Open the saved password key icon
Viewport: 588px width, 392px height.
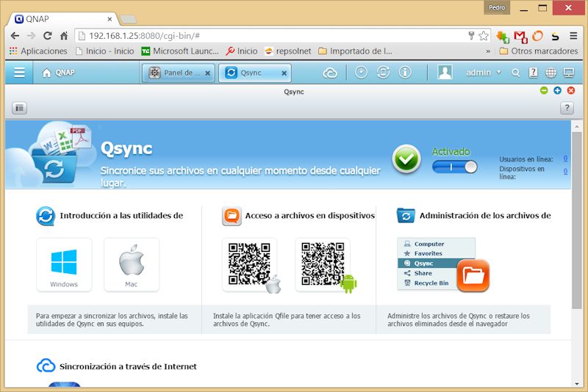coord(471,36)
